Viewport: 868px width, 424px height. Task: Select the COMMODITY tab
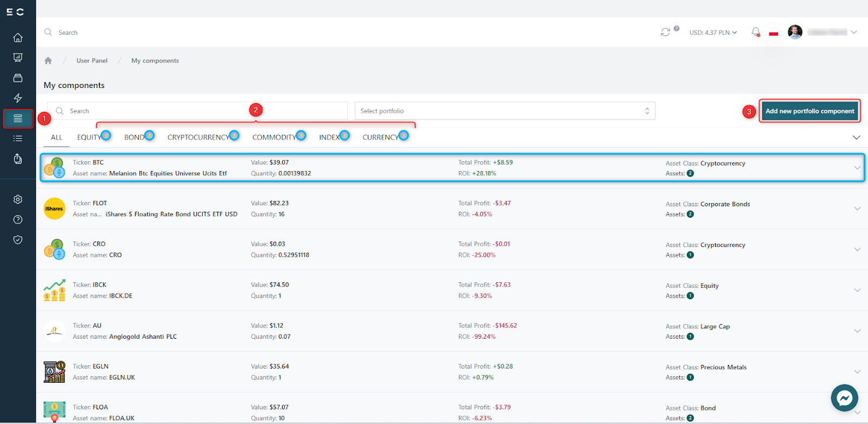[274, 137]
